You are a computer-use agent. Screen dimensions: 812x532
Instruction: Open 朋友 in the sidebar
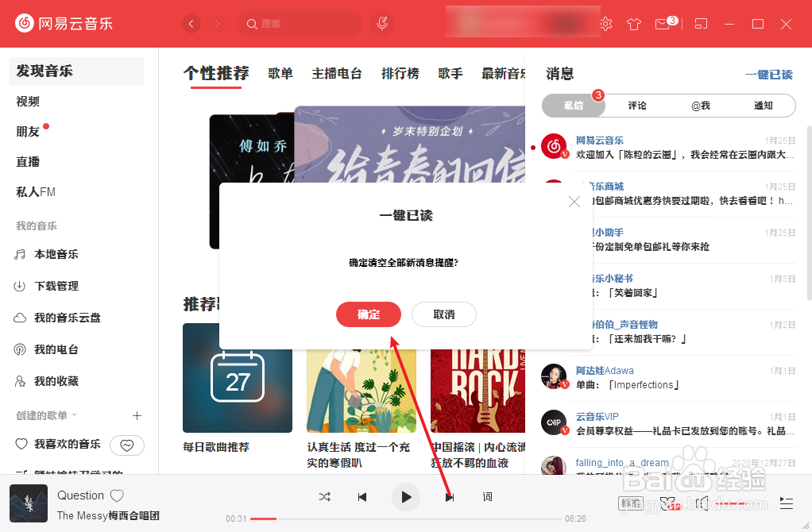(28, 132)
